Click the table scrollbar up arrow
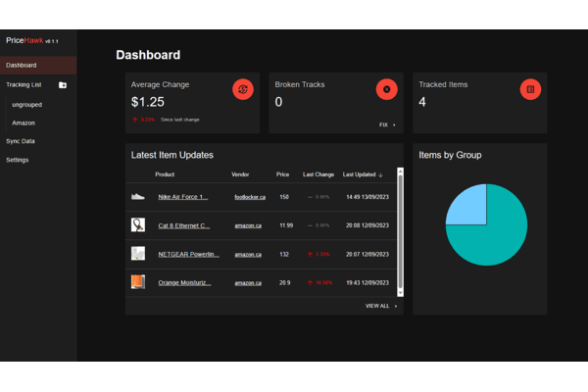This screenshot has width=588, height=392. click(x=401, y=171)
